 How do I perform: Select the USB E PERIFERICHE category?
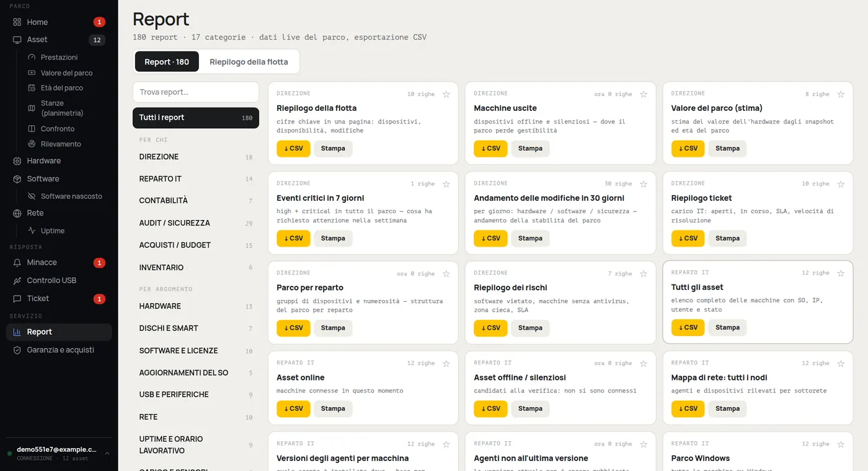click(196, 395)
